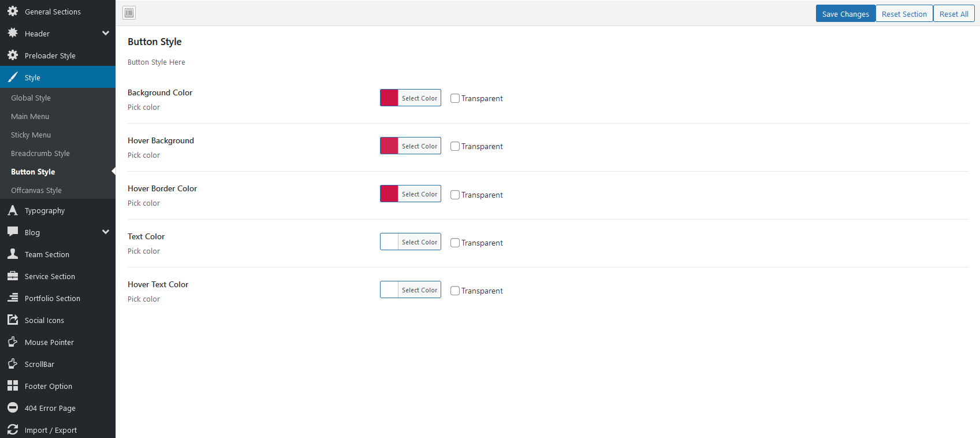Click the expand-all-sections icon in top bar
This screenshot has height=438, width=980.
(129, 13)
